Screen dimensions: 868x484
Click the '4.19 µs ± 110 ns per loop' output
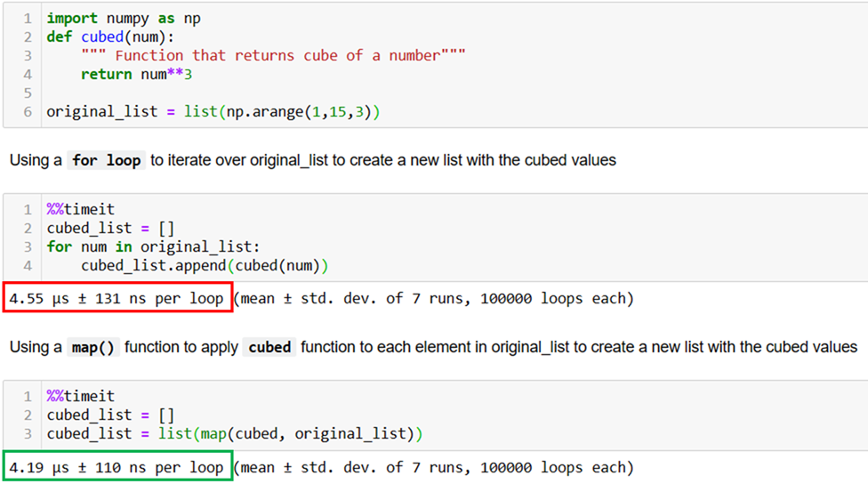tap(117, 467)
